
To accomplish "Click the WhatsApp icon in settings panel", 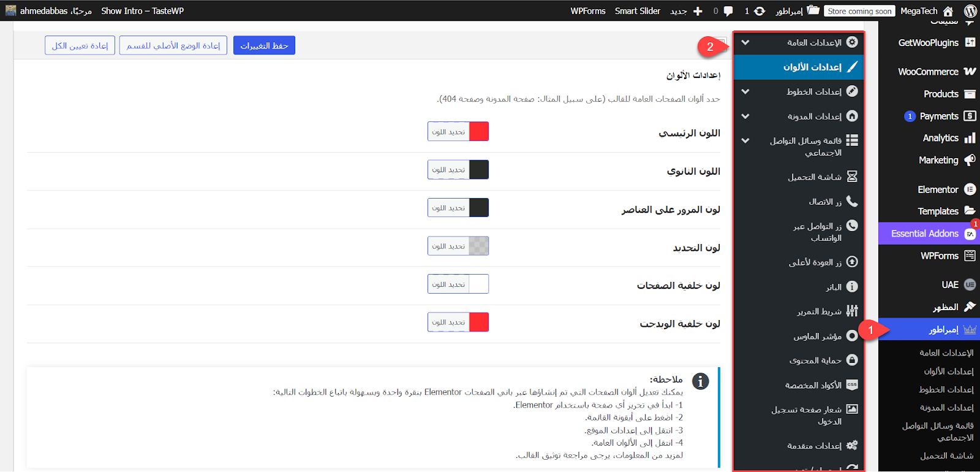I will click(x=852, y=226).
